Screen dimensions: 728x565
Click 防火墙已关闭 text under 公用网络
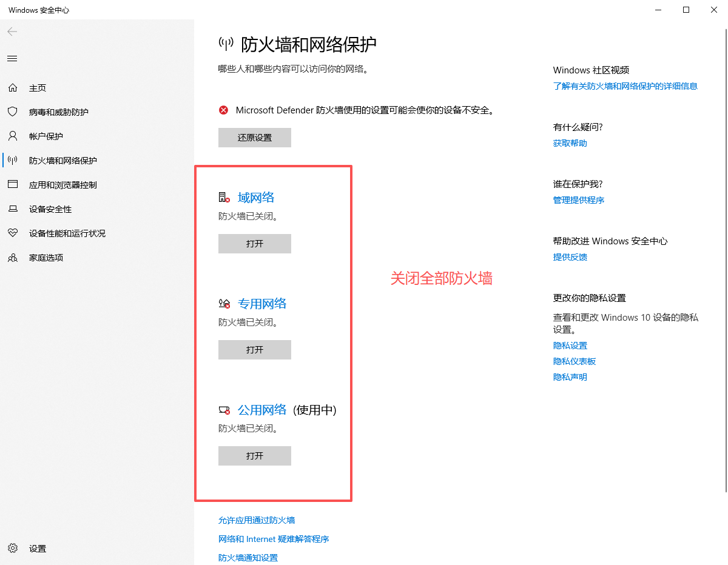click(248, 428)
